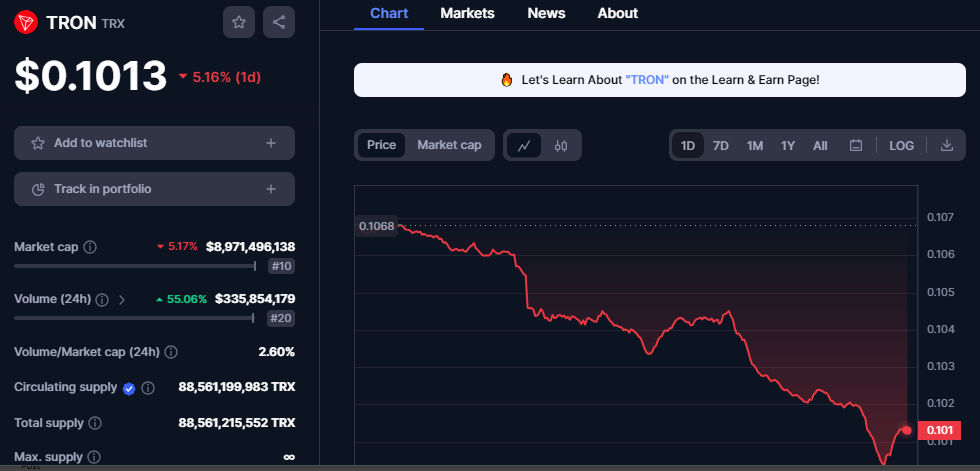Image resolution: width=980 pixels, height=471 pixels.
Task: Click the plus icon on Add to watchlist
Action: pos(271,143)
